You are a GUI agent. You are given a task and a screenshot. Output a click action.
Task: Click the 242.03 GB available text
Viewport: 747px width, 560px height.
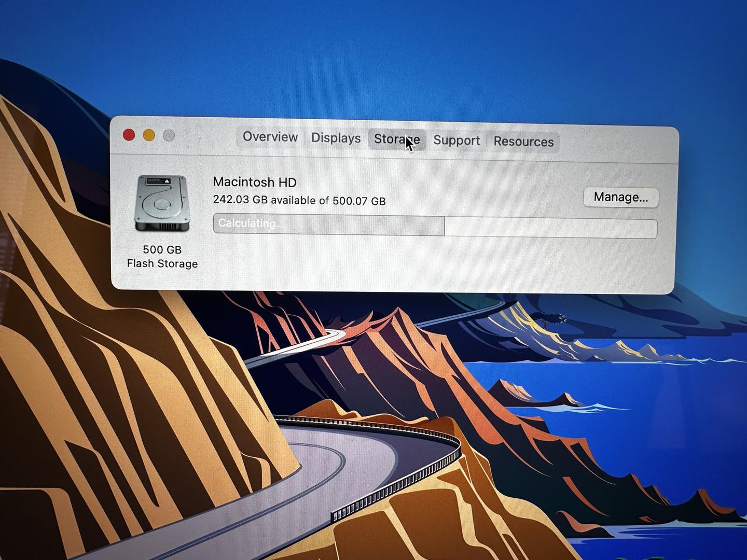[x=299, y=200]
